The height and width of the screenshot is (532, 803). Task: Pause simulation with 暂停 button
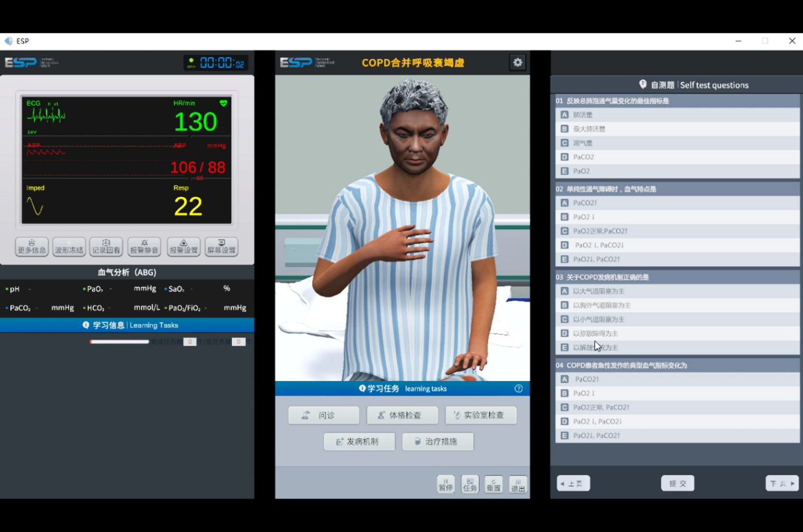tap(445, 484)
